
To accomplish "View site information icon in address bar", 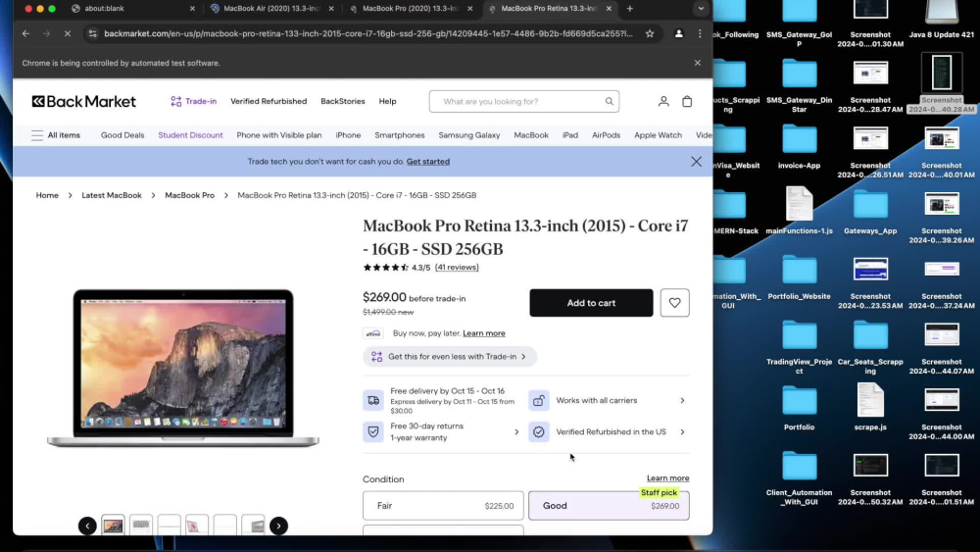I will pyautogui.click(x=92, y=33).
